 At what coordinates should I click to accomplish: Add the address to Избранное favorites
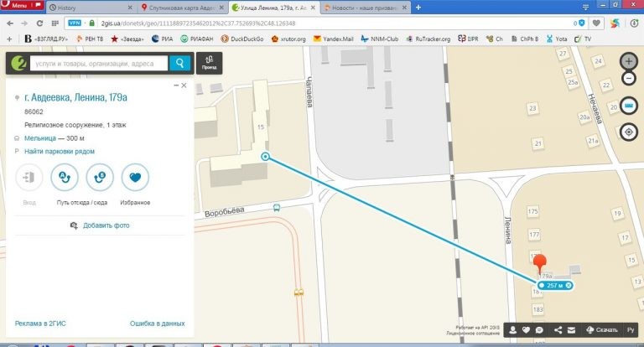(x=135, y=178)
